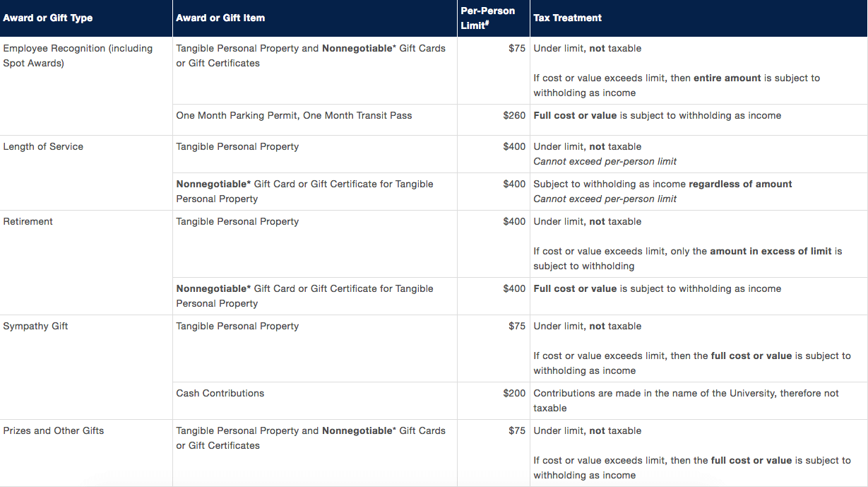Click the "Tax Treatment" column header
The height and width of the screenshot is (487, 868).
click(568, 18)
